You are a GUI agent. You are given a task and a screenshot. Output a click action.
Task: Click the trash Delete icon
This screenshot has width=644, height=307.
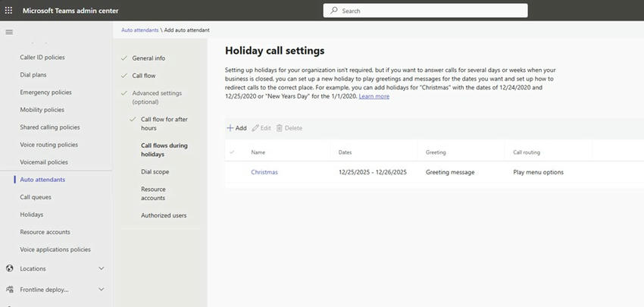click(280, 128)
